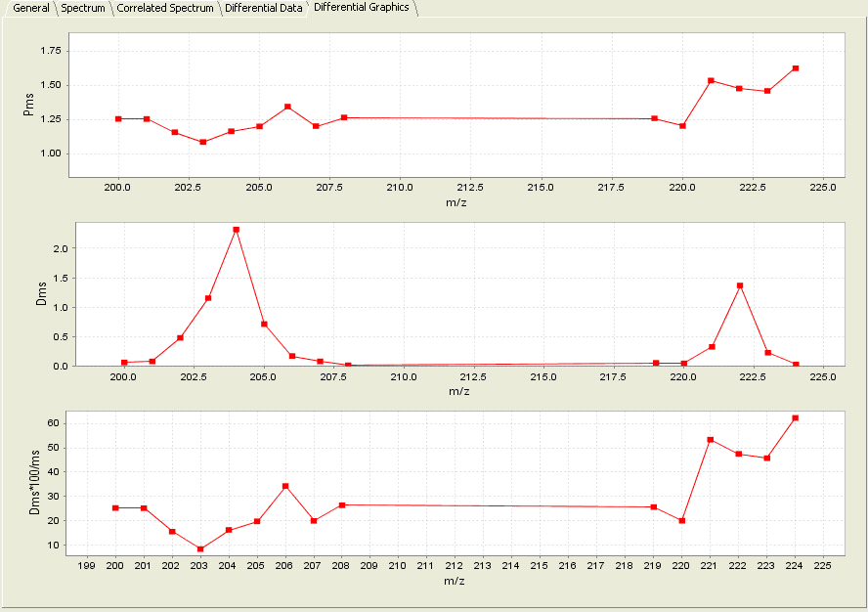Select the Correlated Spectrum tab
This screenshot has width=868, height=612.
[165, 8]
